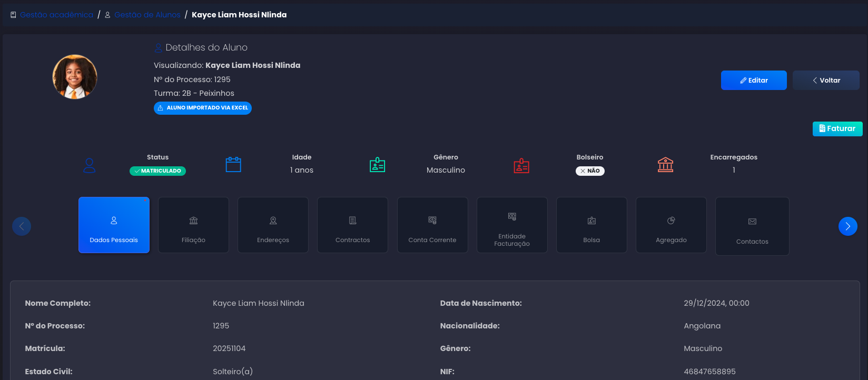Click the Faturar button
Viewport: 868px width, 380px height.
pos(837,129)
